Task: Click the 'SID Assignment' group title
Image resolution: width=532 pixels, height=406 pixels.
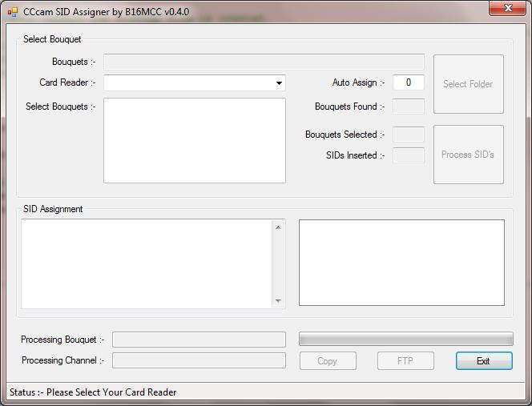Action: coord(53,209)
